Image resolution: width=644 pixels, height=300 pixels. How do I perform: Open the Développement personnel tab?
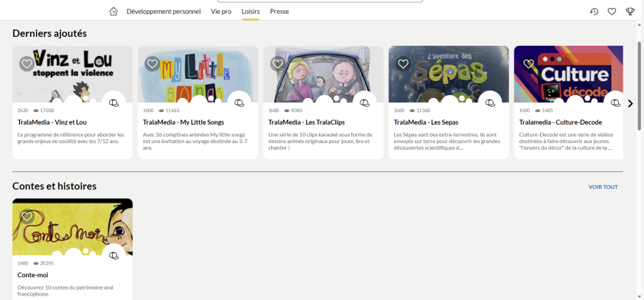click(x=164, y=12)
